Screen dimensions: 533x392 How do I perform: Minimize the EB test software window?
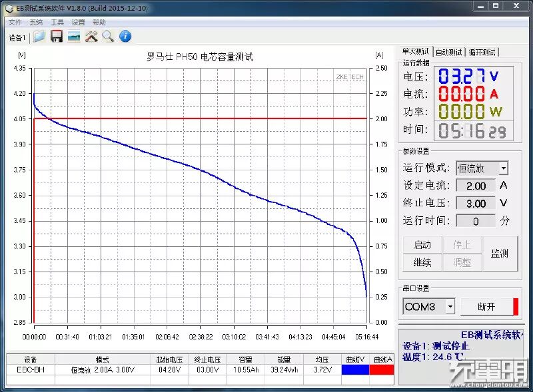(480, 6)
